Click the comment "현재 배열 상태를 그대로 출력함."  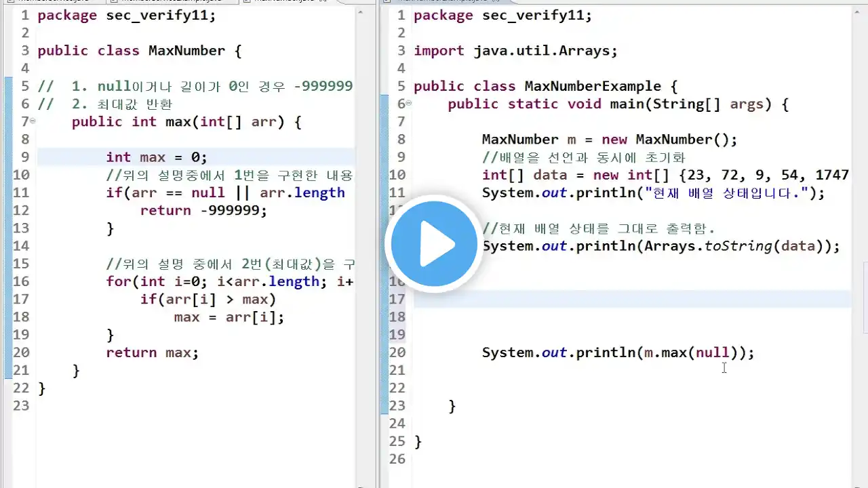(x=599, y=228)
